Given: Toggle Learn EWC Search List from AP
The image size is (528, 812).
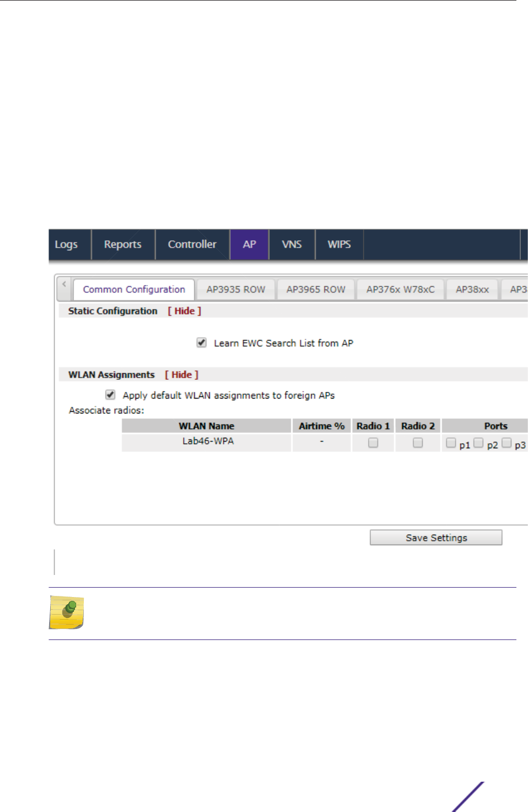Looking at the screenshot, I should [x=202, y=342].
